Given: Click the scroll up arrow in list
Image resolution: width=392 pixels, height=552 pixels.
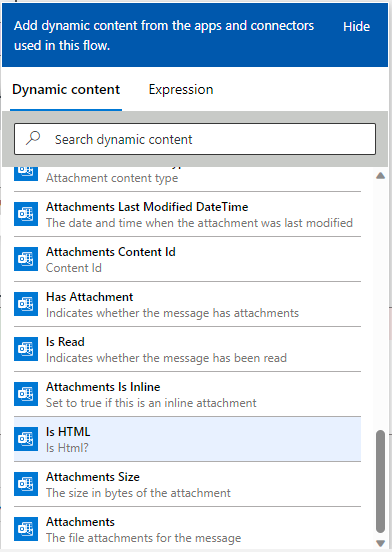Looking at the screenshot, I should 380,175.
